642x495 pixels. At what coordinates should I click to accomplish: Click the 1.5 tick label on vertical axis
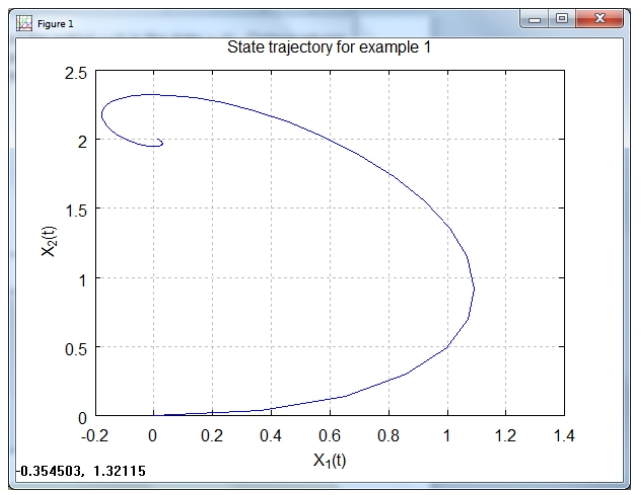click(76, 210)
